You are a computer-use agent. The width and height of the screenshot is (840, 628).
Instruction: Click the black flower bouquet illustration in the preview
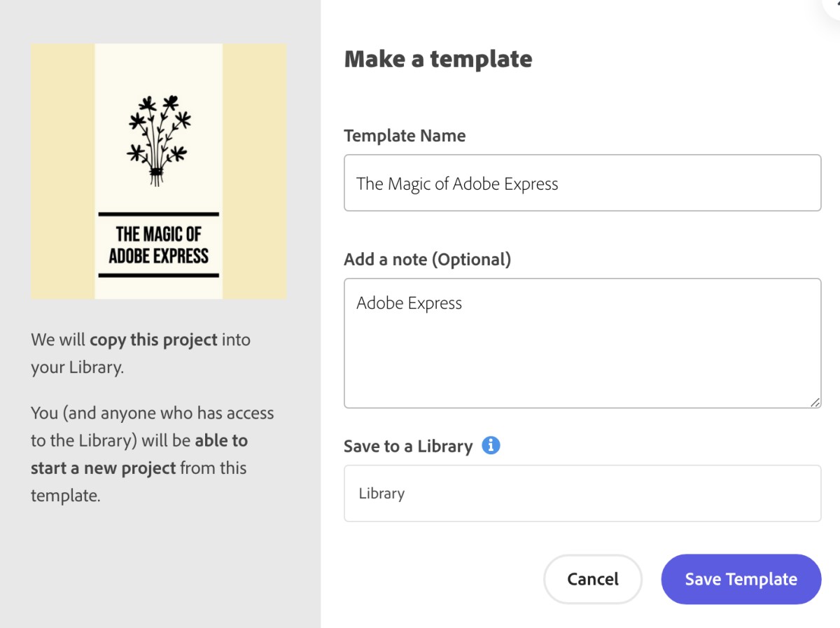(x=159, y=139)
